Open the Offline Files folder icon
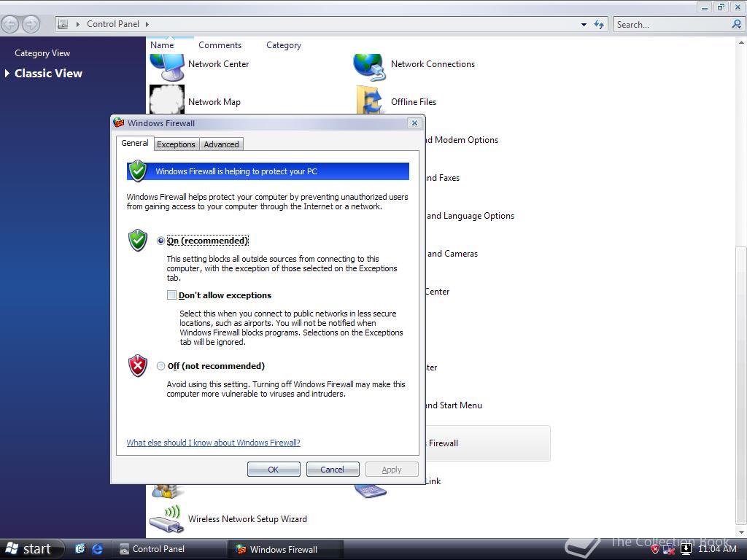 click(x=370, y=100)
